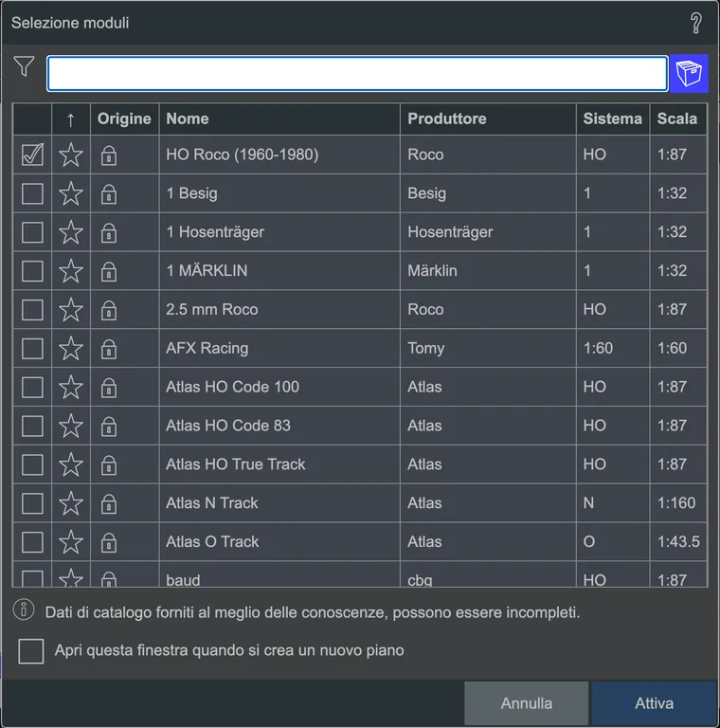Image resolution: width=720 pixels, height=728 pixels.
Task: Click lock icon in Atlas HO True Track row
Action: pyautogui.click(x=109, y=465)
